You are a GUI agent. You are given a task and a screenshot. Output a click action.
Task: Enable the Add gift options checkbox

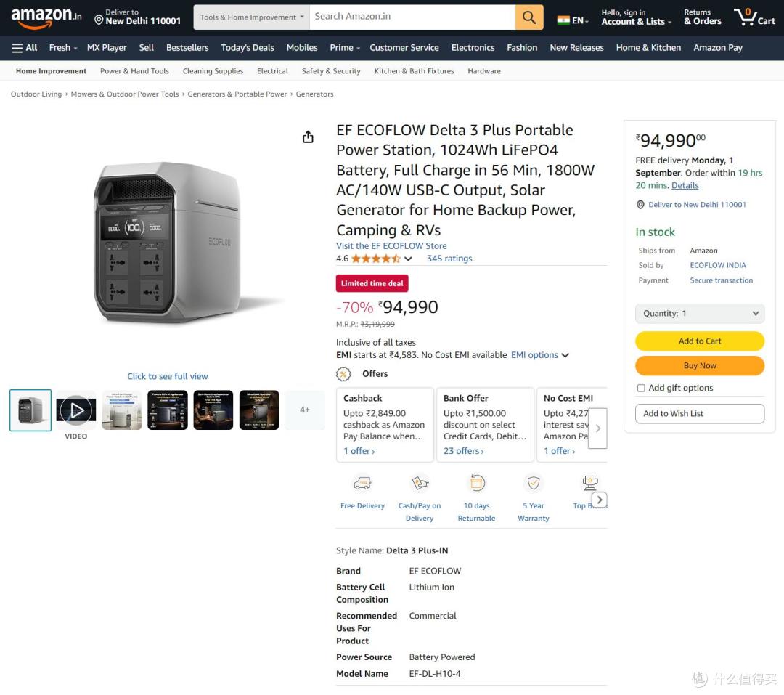click(641, 388)
